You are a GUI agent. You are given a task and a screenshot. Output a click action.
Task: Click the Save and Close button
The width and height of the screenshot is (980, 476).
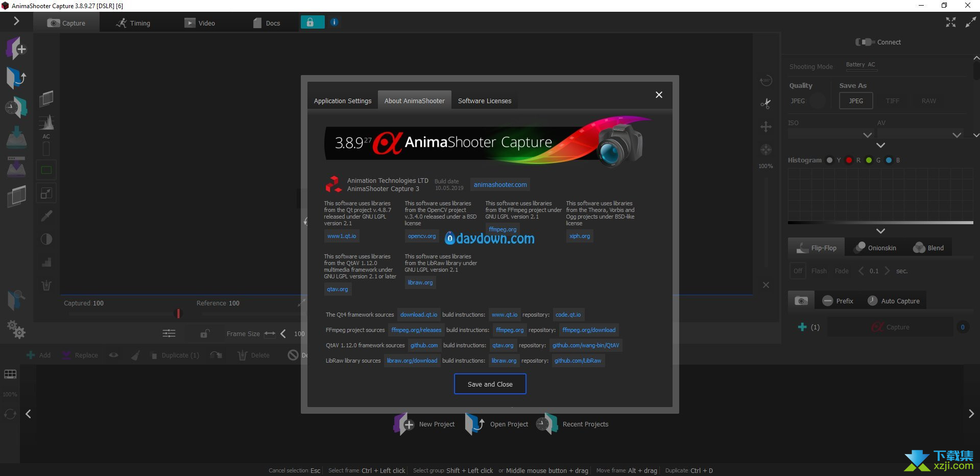[x=490, y=384]
